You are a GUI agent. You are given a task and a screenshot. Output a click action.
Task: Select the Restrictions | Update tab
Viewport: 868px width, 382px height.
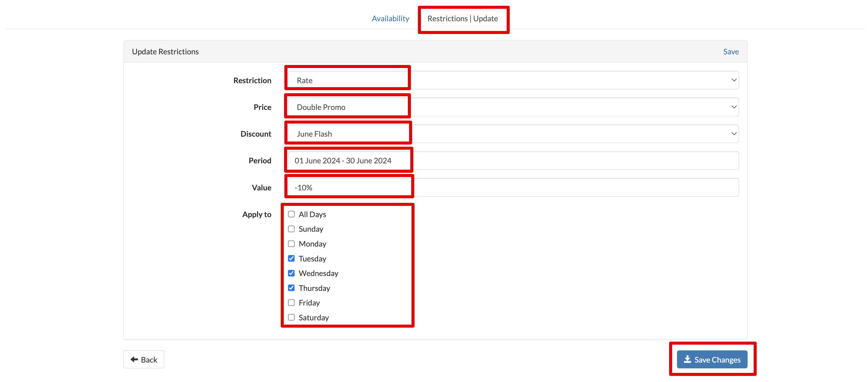point(462,19)
